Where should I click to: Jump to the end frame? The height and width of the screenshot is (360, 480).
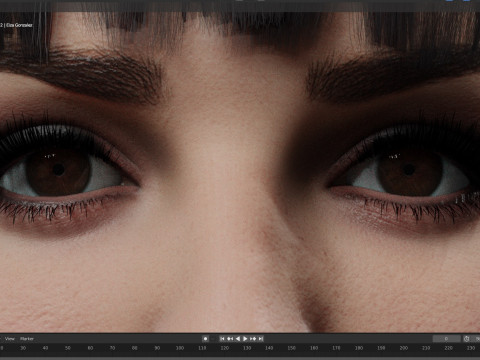coord(261,339)
